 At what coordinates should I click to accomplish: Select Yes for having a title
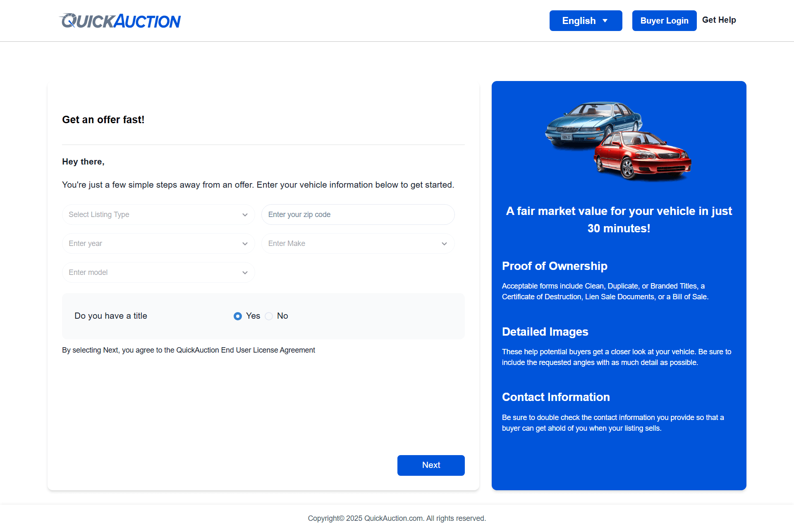(238, 316)
